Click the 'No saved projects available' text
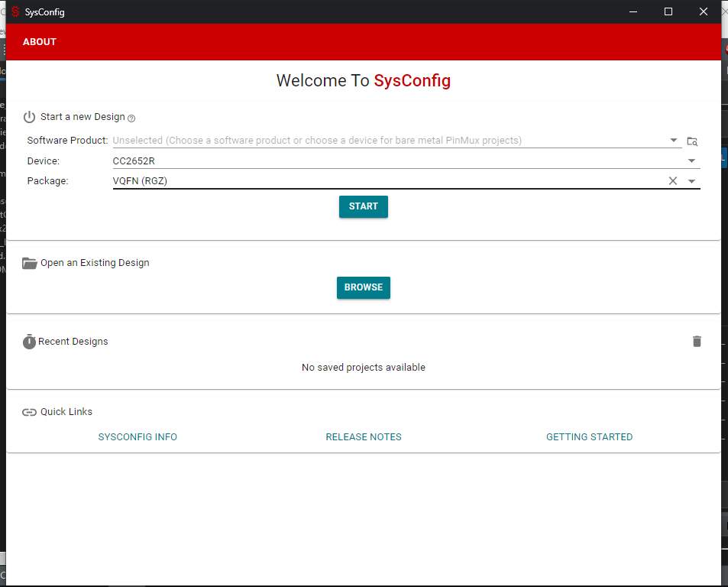728x587 pixels. click(x=364, y=368)
